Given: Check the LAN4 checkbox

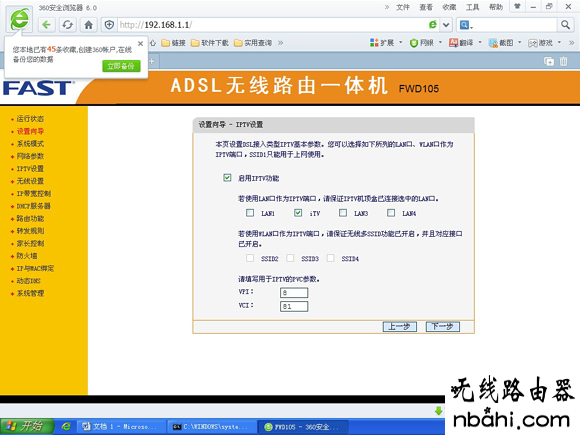Looking at the screenshot, I should click(x=391, y=213).
